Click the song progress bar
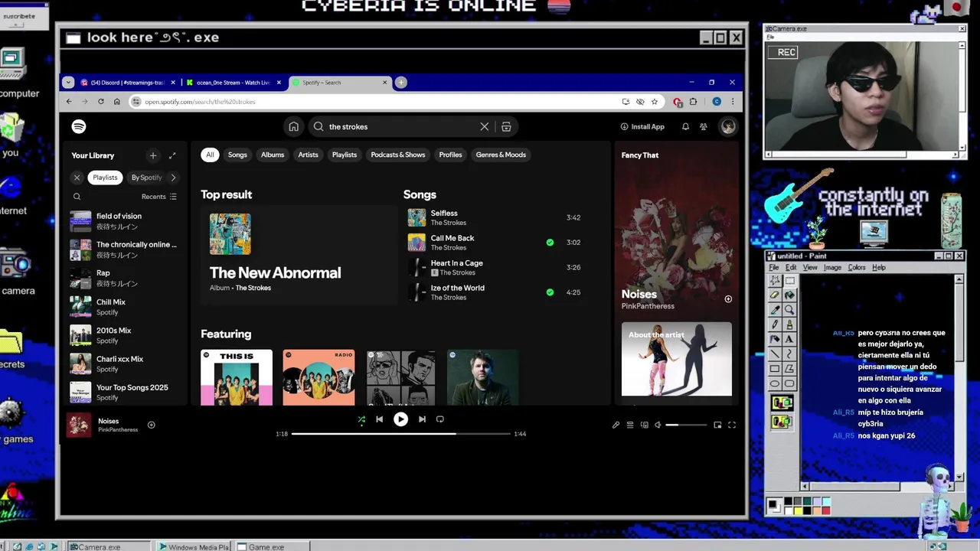Image resolution: width=980 pixels, height=551 pixels. (x=400, y=434)
